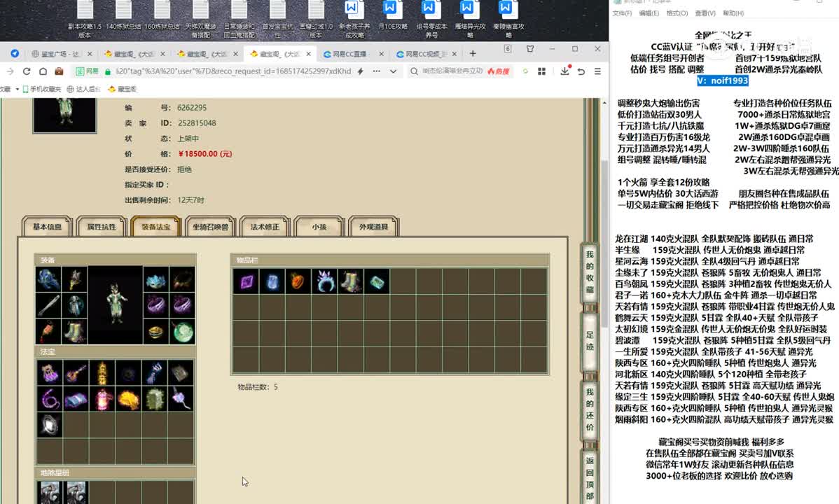Image resolution: width=839 pixels, height=504 pixels.
Task: Open the Notepad 帮助(H) menu
Action: (733, 13)
